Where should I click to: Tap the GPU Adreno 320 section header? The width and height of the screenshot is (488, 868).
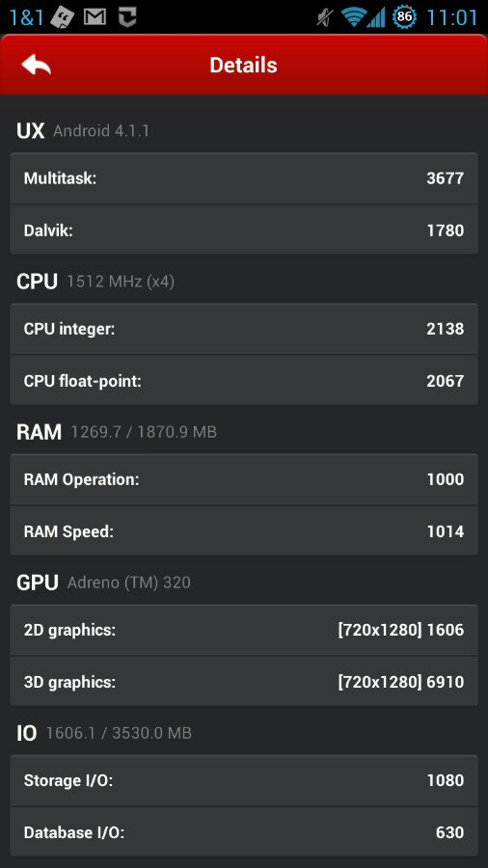103,583
